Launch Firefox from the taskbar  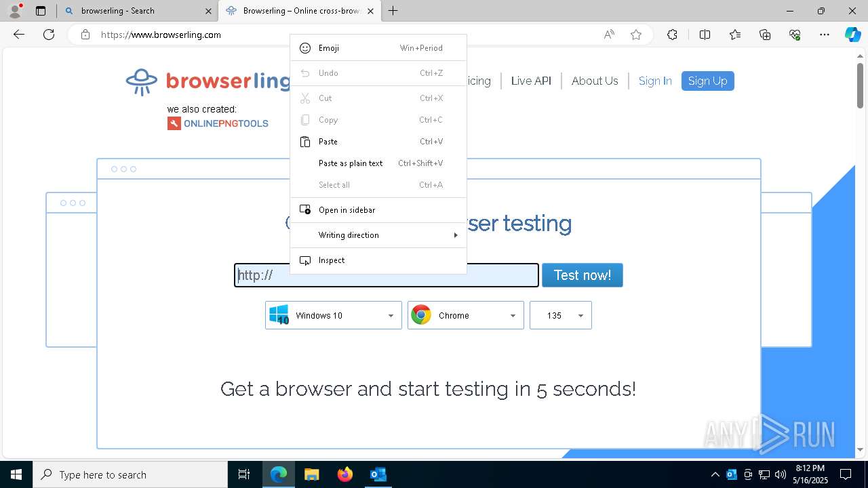tap(345, 474)
